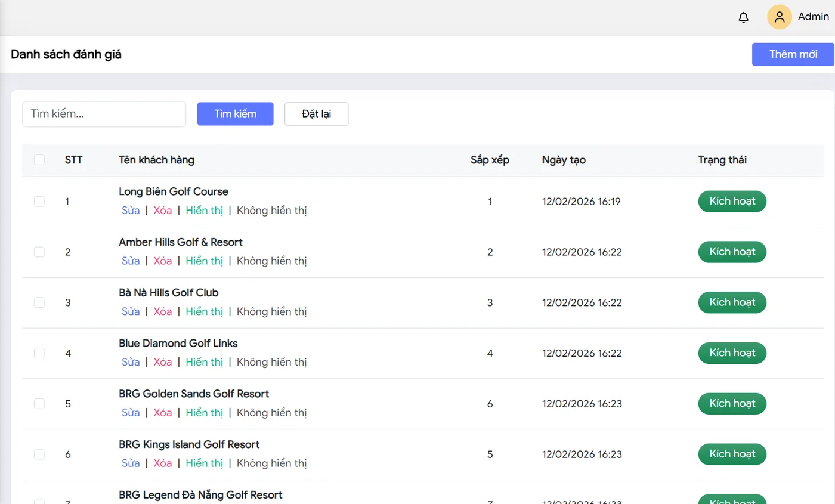Click Sửa for Bà Nà Hills Golf Club
Viewport: 835px width, 504px height.
click(131, 311)
